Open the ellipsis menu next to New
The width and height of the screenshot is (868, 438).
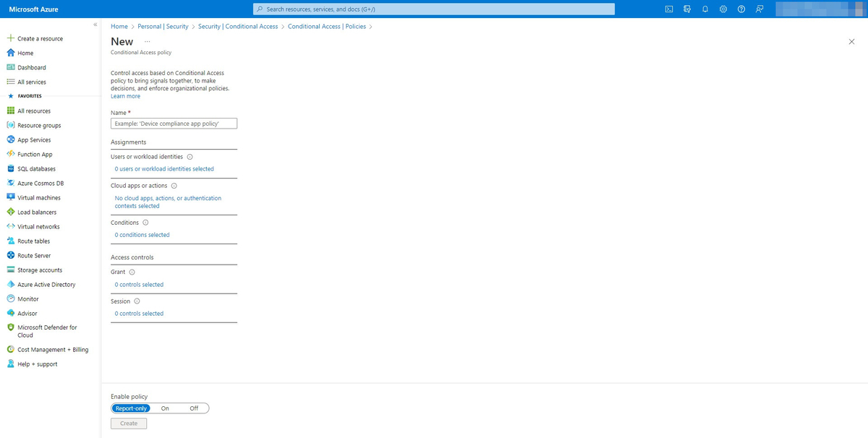(x=148, y=42)
